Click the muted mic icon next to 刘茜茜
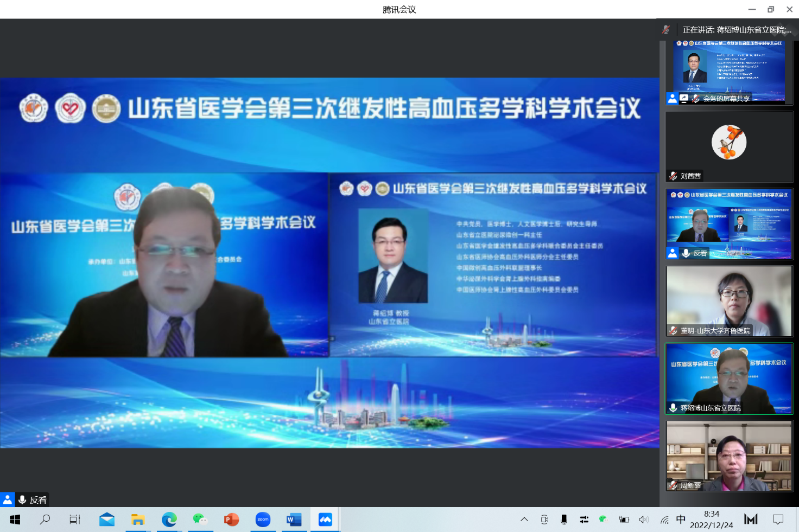Screen dimensions: 799x532 tap(673, 176)
